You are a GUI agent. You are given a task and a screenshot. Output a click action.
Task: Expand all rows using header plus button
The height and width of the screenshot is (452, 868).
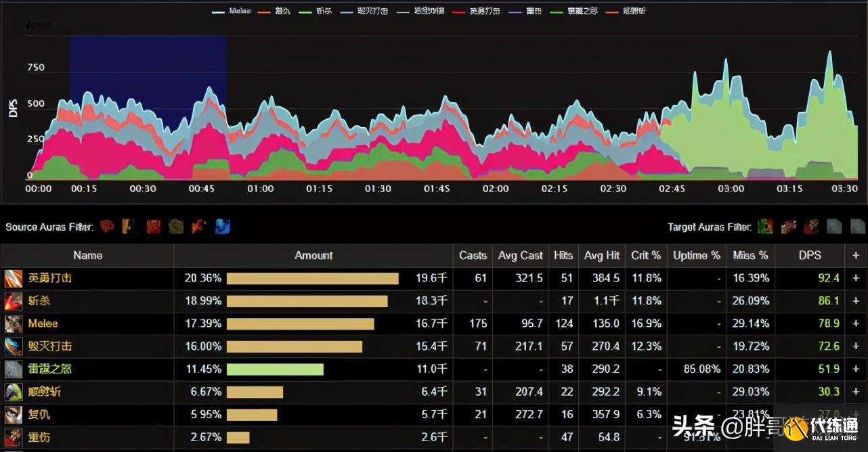(856, 255)
